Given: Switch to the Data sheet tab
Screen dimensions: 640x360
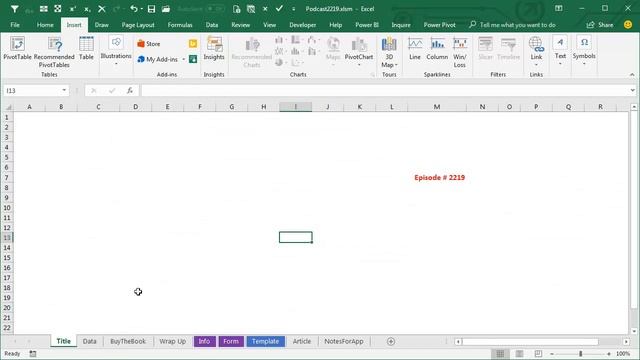Looking at the screenshot, I should (89, 341).
